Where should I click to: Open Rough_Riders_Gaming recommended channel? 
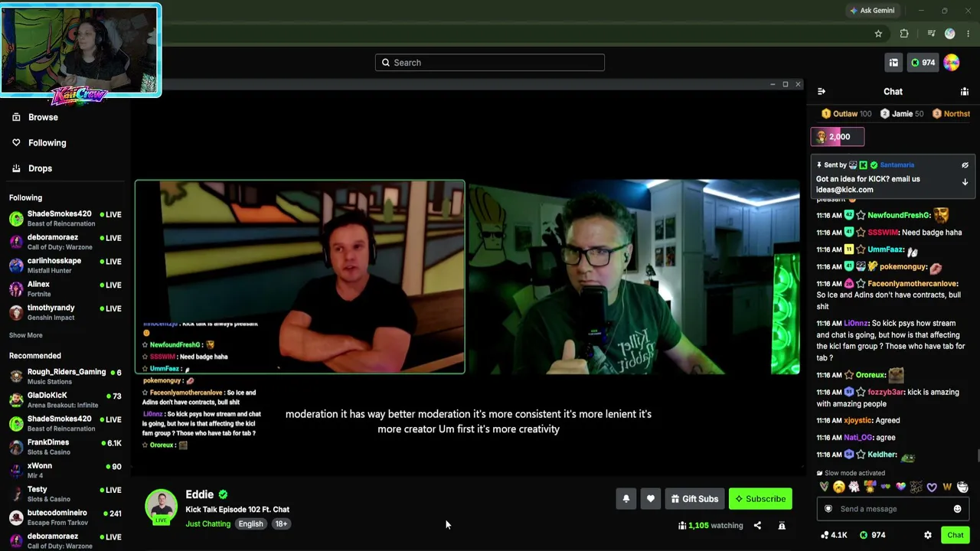coord(65,377)
